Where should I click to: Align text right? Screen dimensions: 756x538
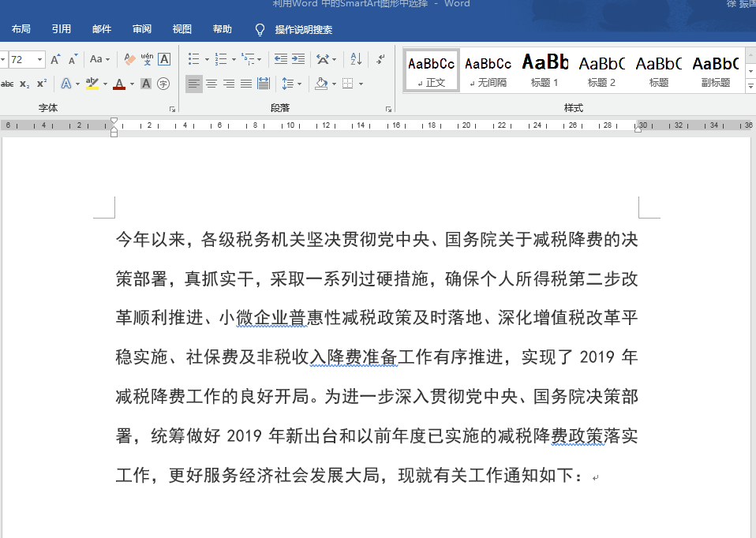tap(229, 84)
